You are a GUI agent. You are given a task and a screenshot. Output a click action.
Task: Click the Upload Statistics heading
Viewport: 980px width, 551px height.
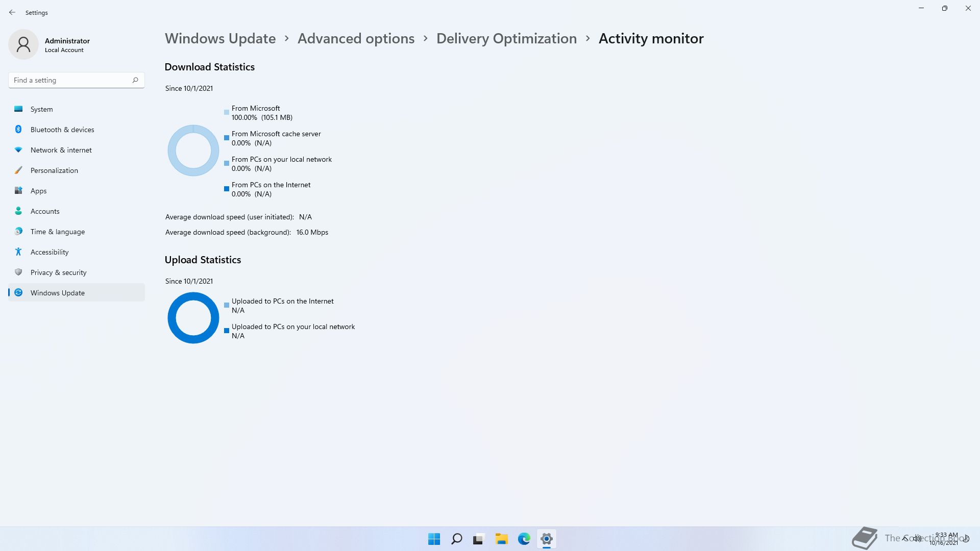click(x=203, y=260)
